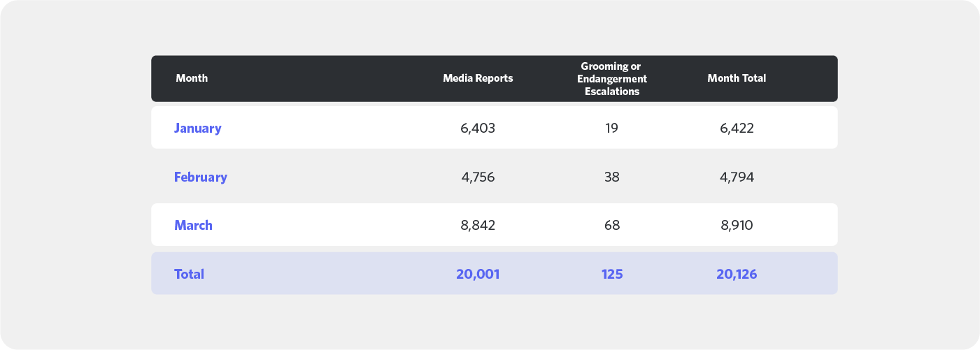980x350 pixels.
Task: Click February month total 4,794
Action: click(x=737, y=177)
